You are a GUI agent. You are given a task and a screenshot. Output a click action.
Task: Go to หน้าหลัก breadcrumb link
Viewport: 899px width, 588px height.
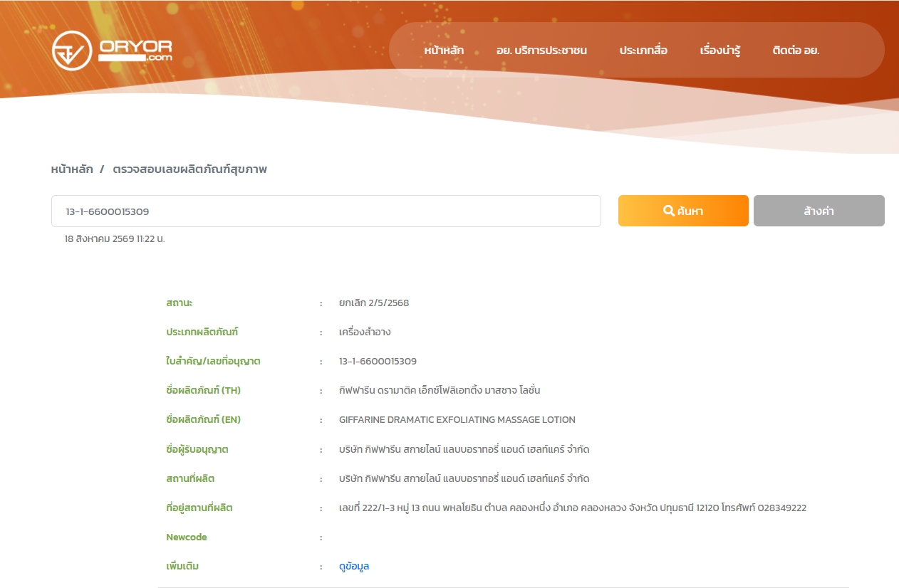[72, 169]
